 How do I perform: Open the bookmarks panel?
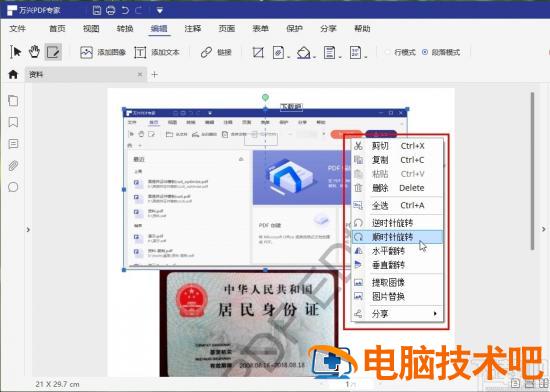coord(13,122)
